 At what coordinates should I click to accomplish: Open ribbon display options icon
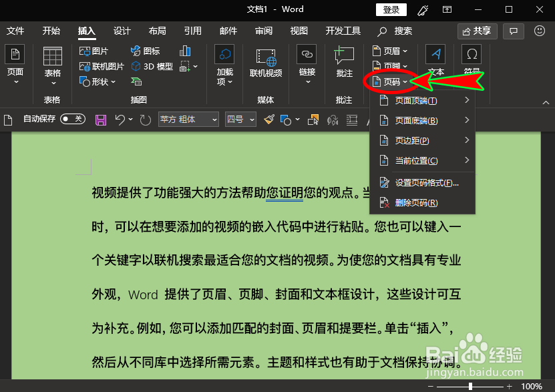point(447,9)
